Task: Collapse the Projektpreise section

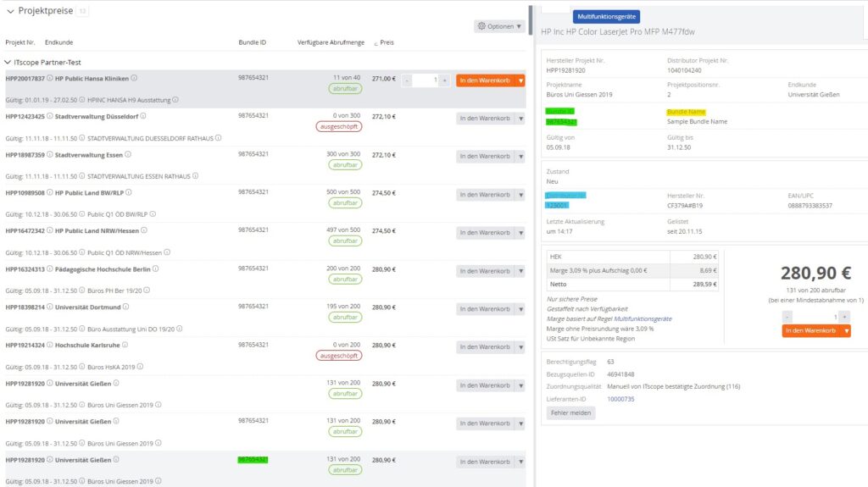Action: click(x=10, y=11)
